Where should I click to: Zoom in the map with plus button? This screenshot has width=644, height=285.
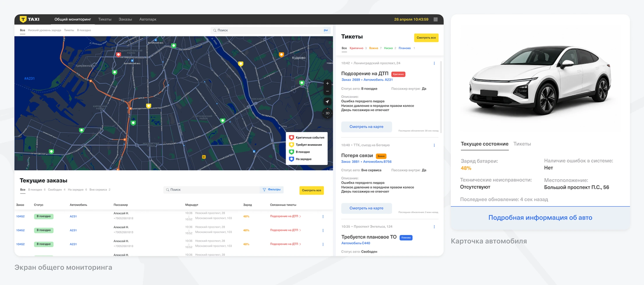(328, 84)
